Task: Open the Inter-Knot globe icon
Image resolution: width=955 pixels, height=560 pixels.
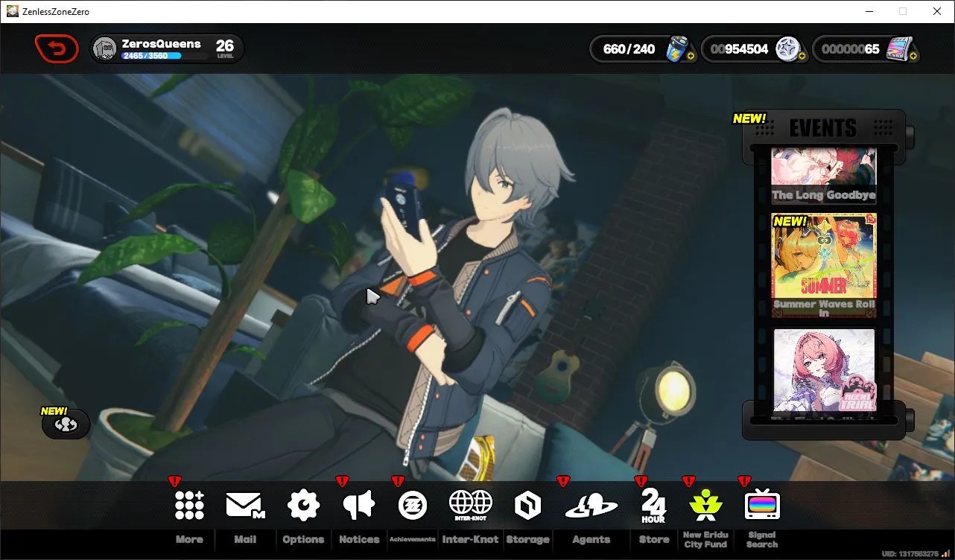Action: coord(471,506)
